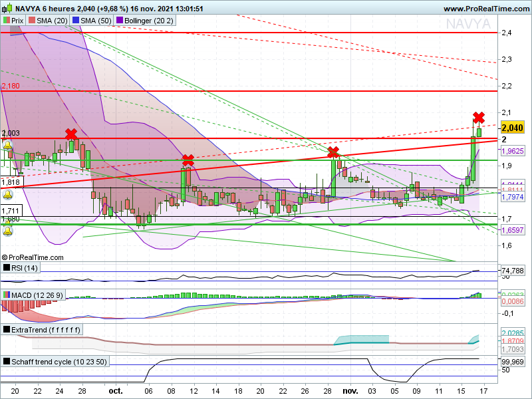
Task: Click the 1,7093 ExtraTrend value
Action: (512, 349)
